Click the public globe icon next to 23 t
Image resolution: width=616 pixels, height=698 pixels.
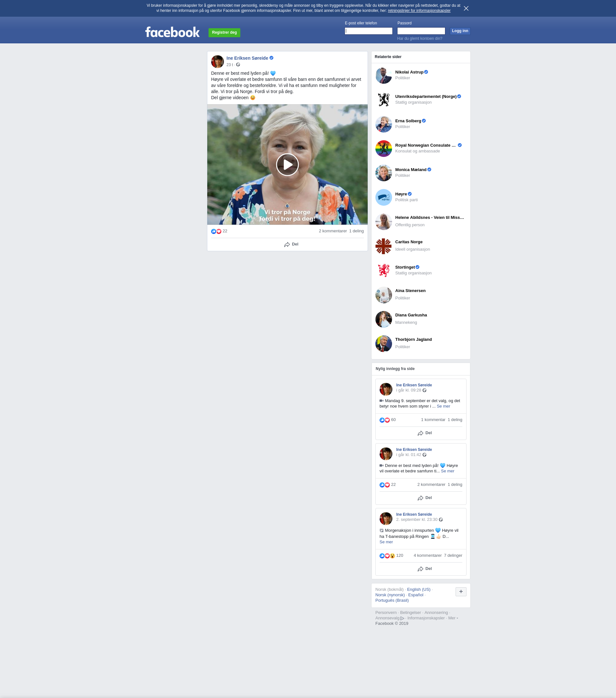(238, 65)
